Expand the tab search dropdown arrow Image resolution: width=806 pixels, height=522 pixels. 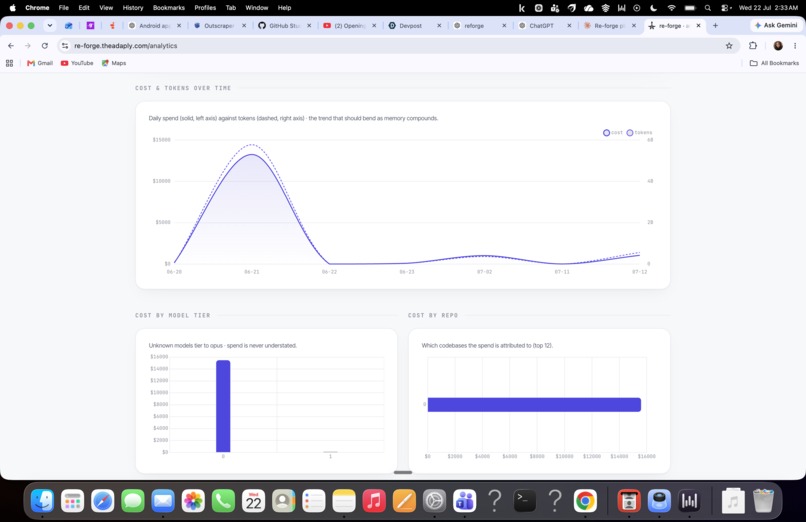point(50,25)
